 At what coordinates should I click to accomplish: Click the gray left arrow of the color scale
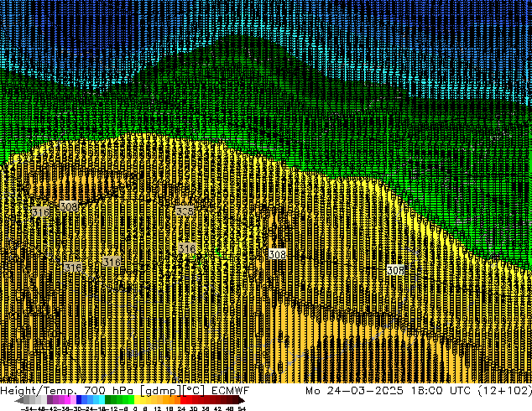[19, 400]
